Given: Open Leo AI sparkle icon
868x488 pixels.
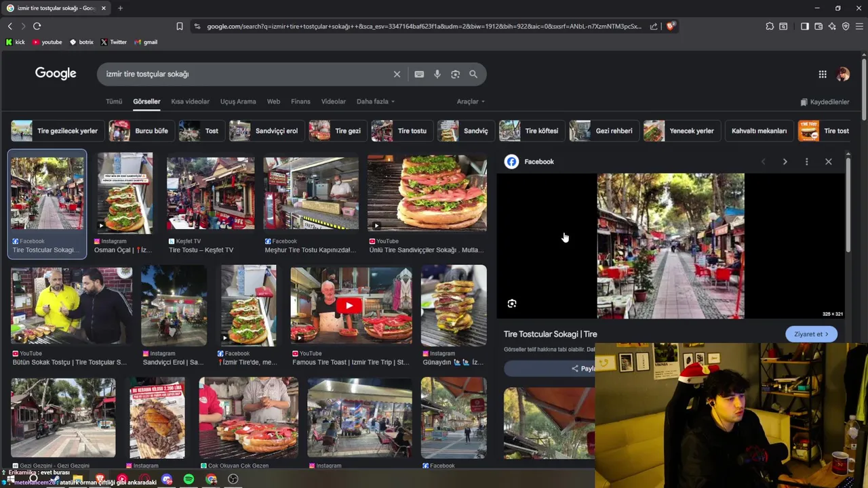Looking at the screenshot, I should pos(832,26).
